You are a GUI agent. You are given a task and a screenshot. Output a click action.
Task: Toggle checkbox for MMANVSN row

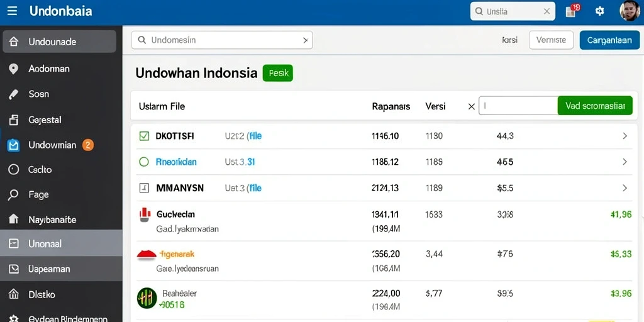click(x=144, y=188)
